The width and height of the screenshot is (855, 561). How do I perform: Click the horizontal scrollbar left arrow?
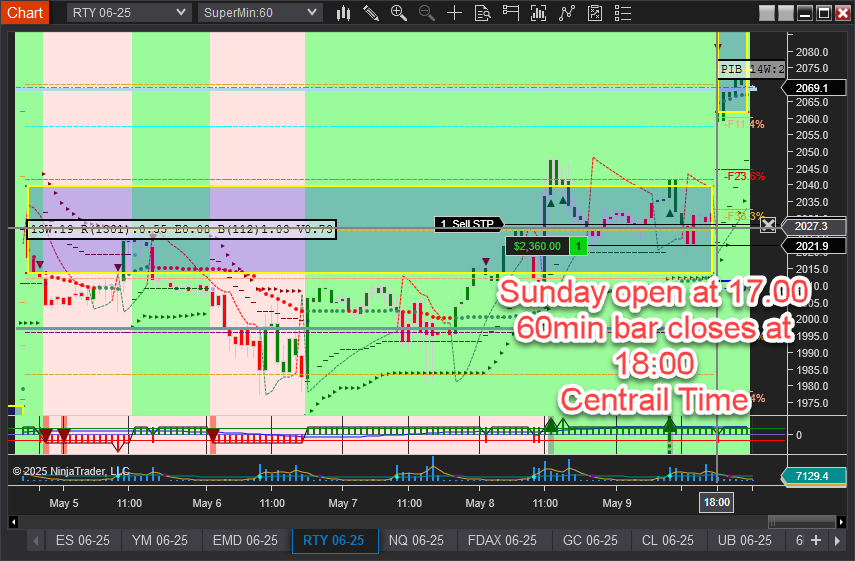14,522
